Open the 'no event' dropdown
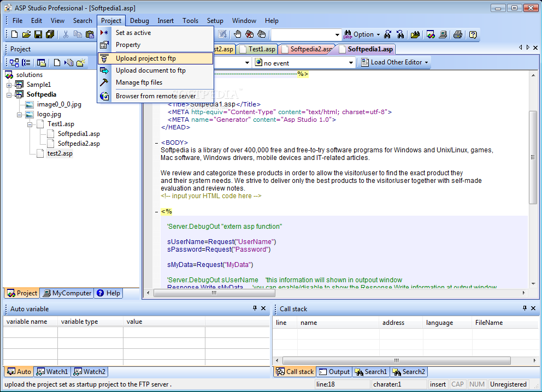This screenshot has height=392, width=542. pos(351,63)
